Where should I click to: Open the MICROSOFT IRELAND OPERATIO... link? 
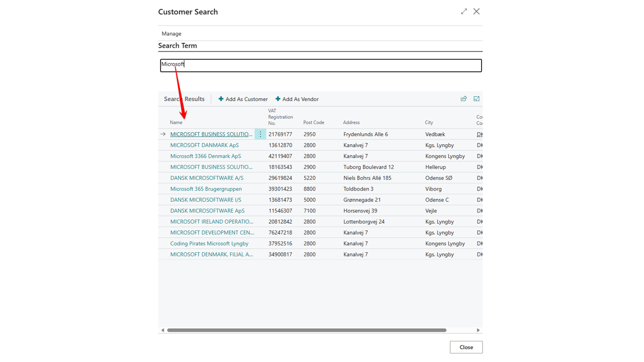pos(212,222)
